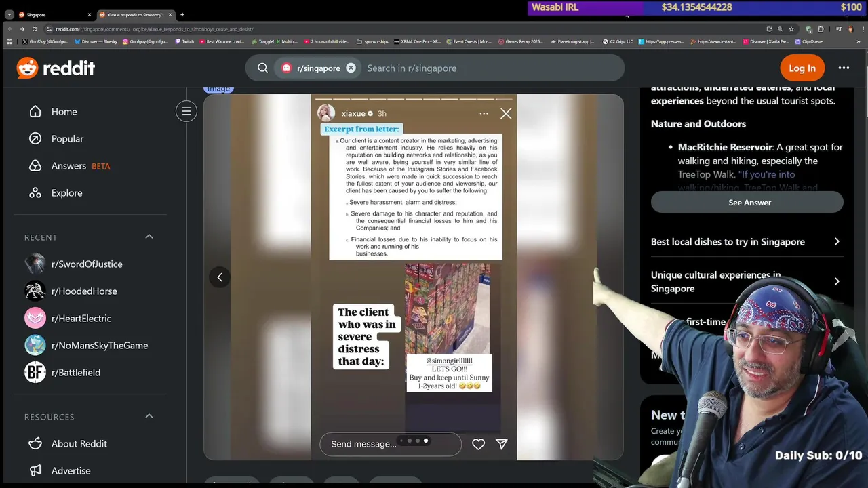Expand Unique cultural experiences in Singapore
The image size is (868, 488).
pos(747,281)
